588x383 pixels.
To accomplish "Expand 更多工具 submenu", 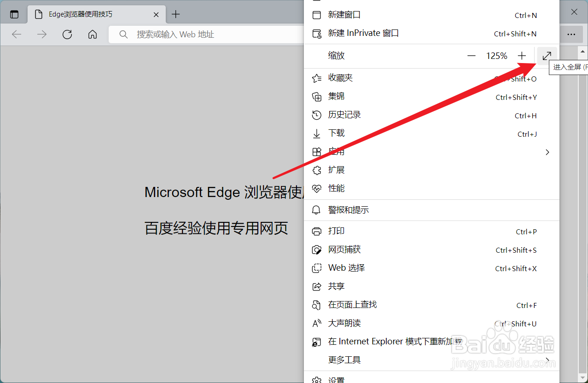I will click(x=432, y=360).
